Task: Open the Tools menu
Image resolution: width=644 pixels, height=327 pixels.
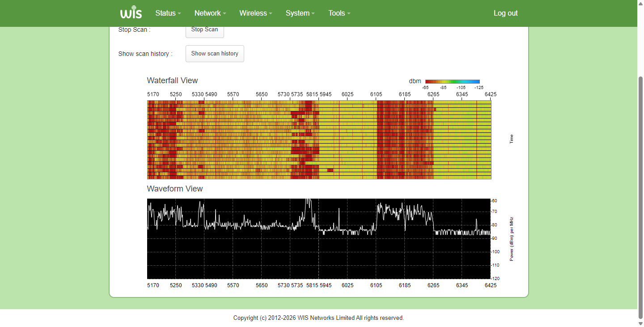Action: pyautogui.click(x=339, y=13)
